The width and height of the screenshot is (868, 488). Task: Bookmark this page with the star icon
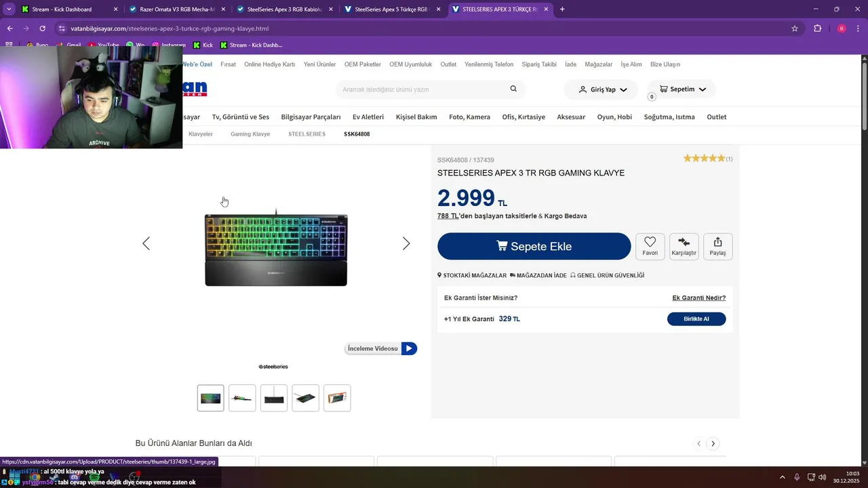[795, 28]
